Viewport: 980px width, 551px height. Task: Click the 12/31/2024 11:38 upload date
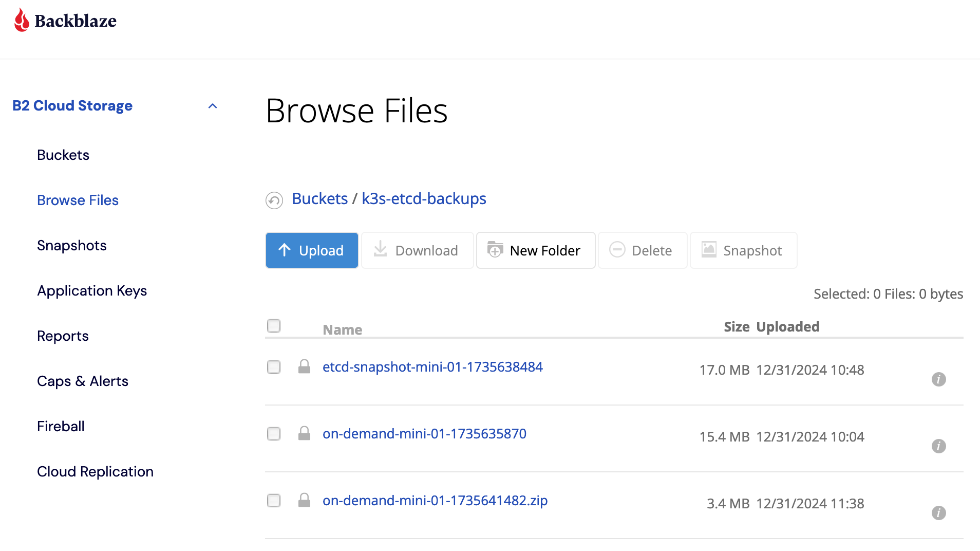coord(810,503)
